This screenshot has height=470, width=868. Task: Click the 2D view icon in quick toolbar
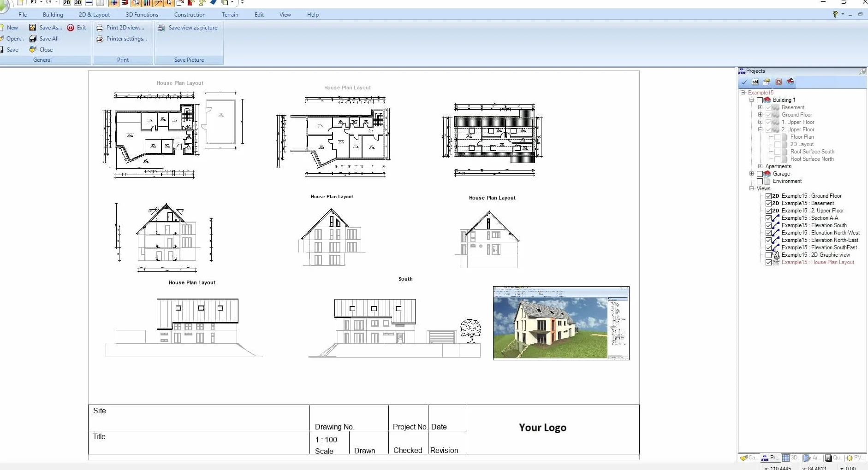(x=67, y=2)
